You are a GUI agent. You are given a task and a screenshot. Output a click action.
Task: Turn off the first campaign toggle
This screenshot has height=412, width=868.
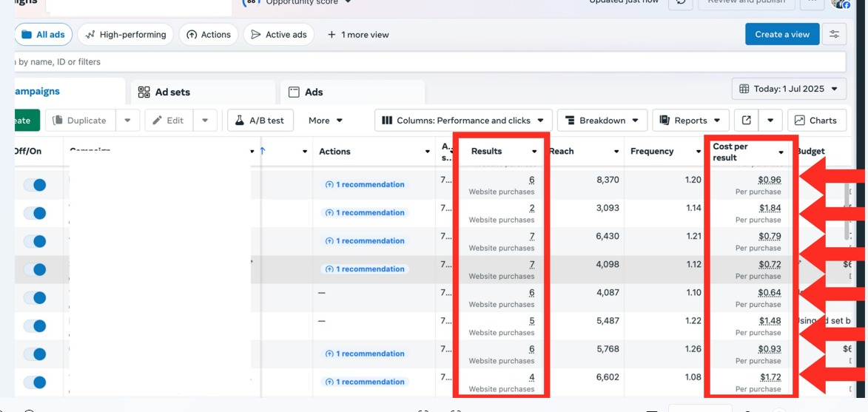pos(35,185)
